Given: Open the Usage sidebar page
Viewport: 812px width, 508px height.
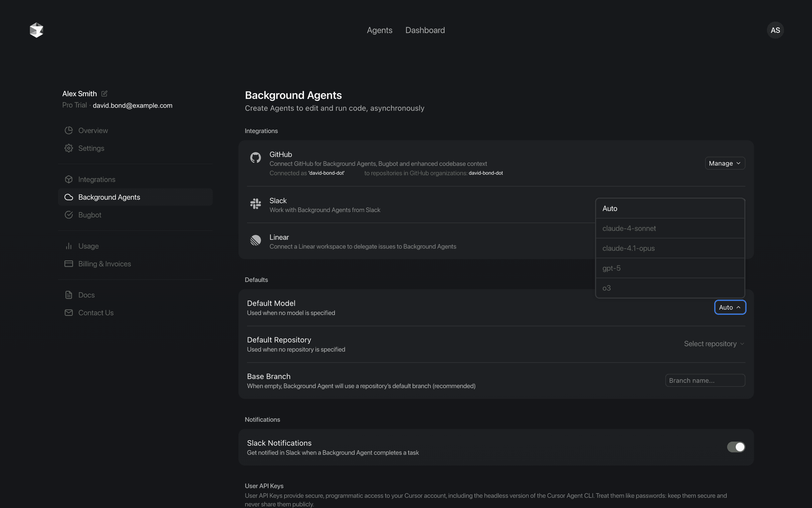Looking at the screenshot, I should (135, 246).
